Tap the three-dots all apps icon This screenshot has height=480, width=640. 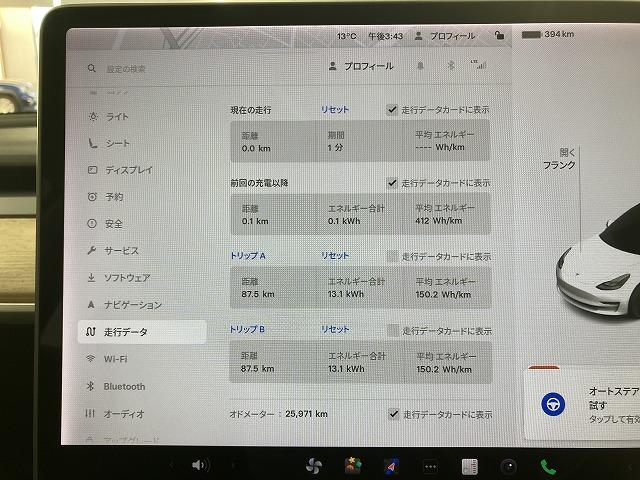tap(431, 466)
